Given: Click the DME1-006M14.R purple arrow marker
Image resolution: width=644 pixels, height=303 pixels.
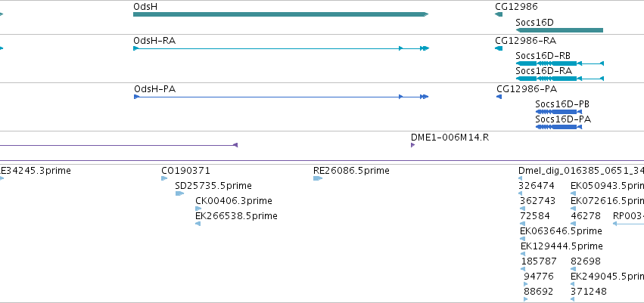Looking at the screenshot, I should click(x=412, y=145).
